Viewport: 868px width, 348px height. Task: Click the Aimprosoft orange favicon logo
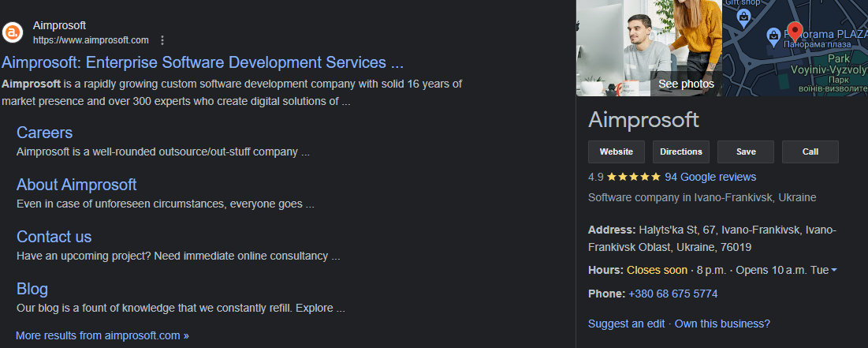13,32
